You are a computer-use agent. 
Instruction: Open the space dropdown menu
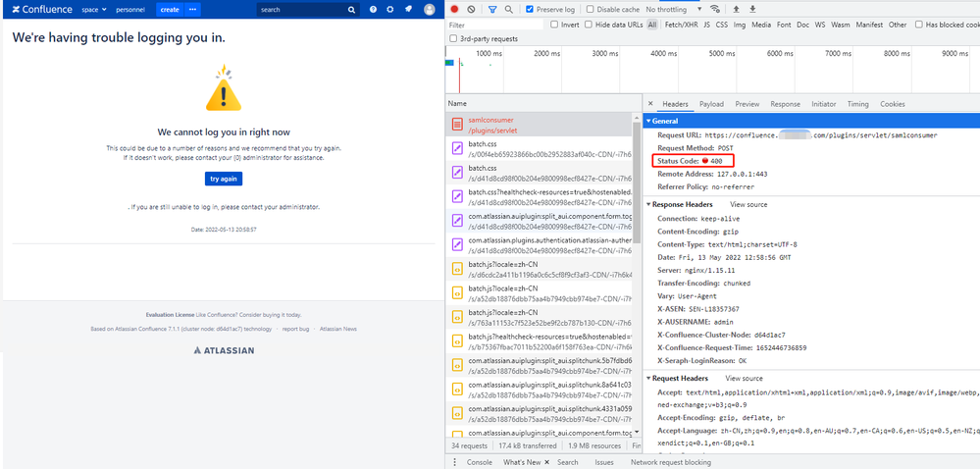click(94, 10)
